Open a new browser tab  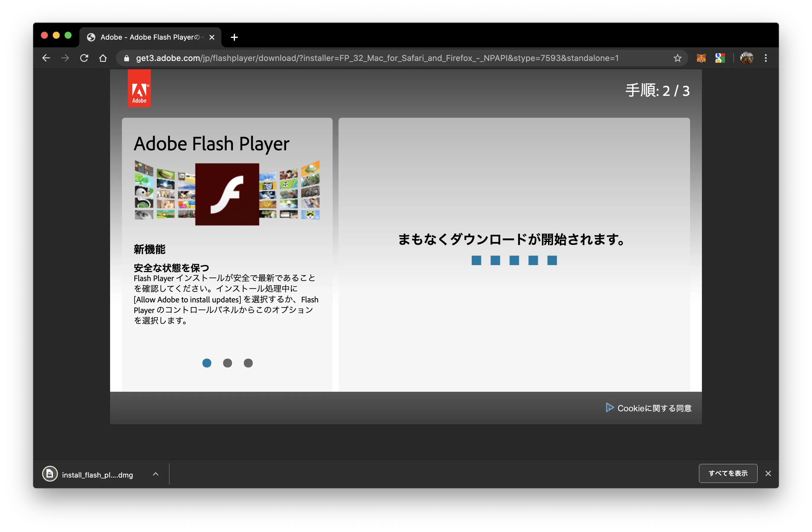coord(234,38)
